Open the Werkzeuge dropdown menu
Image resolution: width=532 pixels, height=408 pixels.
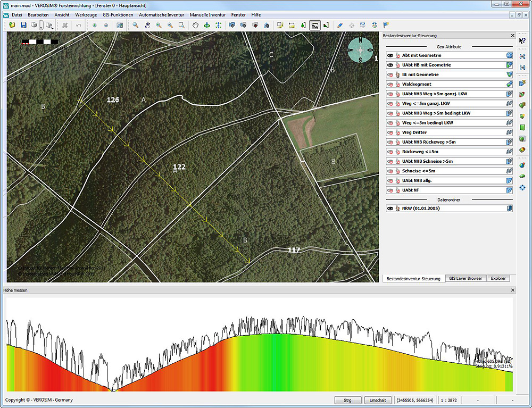(x=86, y=15)
